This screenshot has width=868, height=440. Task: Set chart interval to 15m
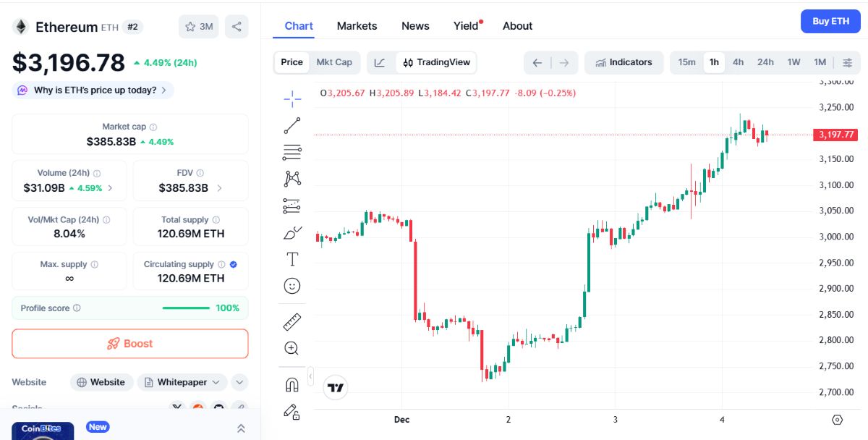(687, 62)
